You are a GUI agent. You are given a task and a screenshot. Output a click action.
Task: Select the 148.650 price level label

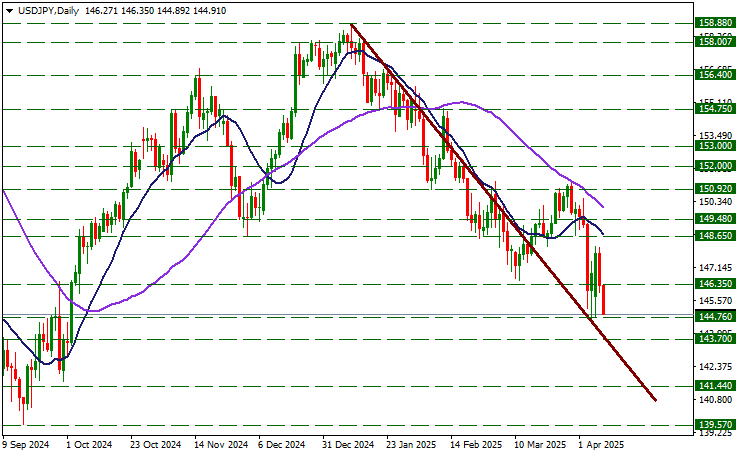pyautogui.click(x=715, y=236)
